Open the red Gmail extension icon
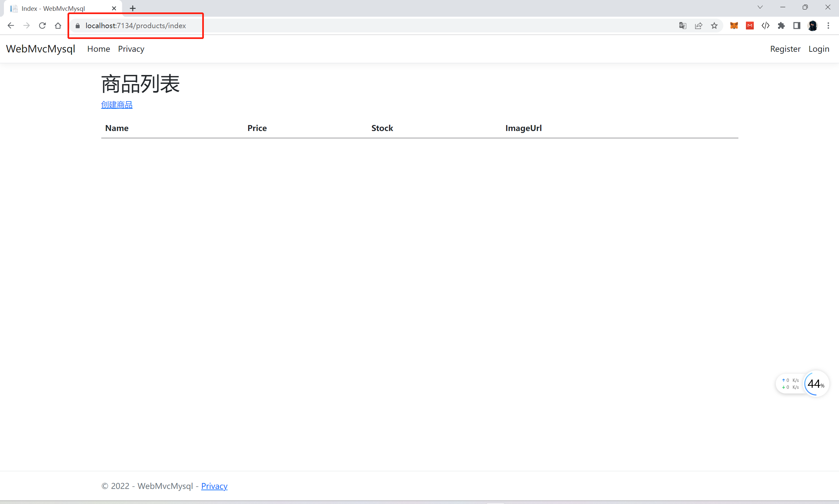 pyautogui.click(x=750, y=26)
